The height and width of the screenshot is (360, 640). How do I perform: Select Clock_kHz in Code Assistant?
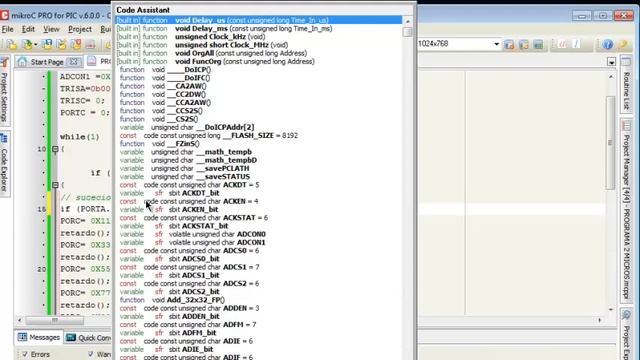point(259,37)
